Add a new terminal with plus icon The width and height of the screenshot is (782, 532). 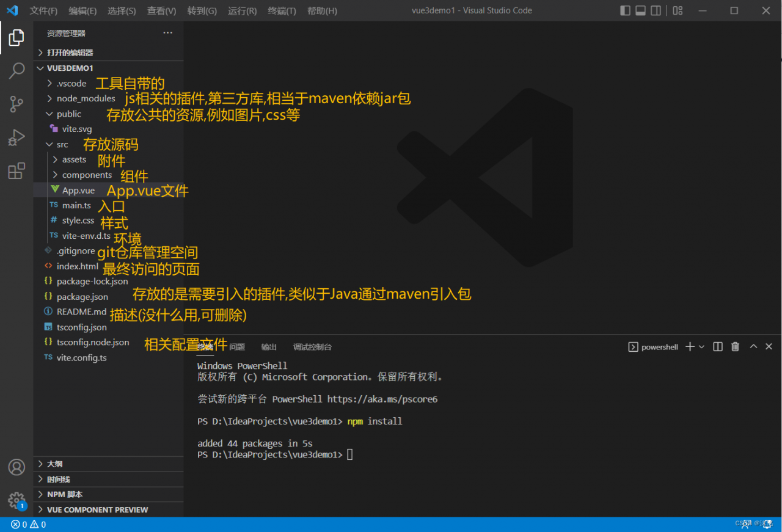click(x=690, y=346)
